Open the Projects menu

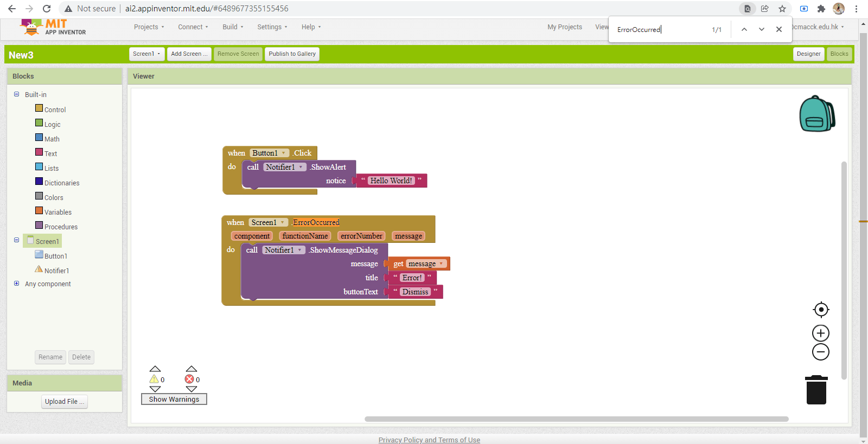149,27
